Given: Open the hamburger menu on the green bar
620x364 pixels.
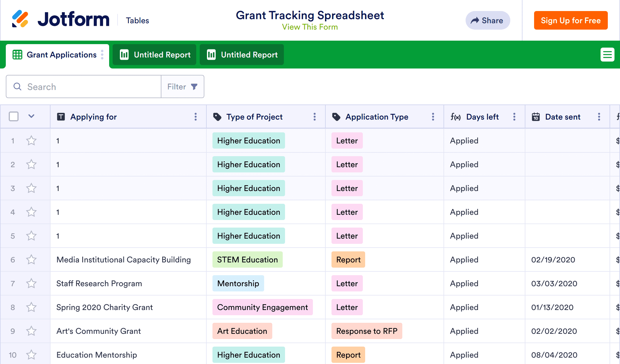Looking at the screenshot, I should [607, 55].
